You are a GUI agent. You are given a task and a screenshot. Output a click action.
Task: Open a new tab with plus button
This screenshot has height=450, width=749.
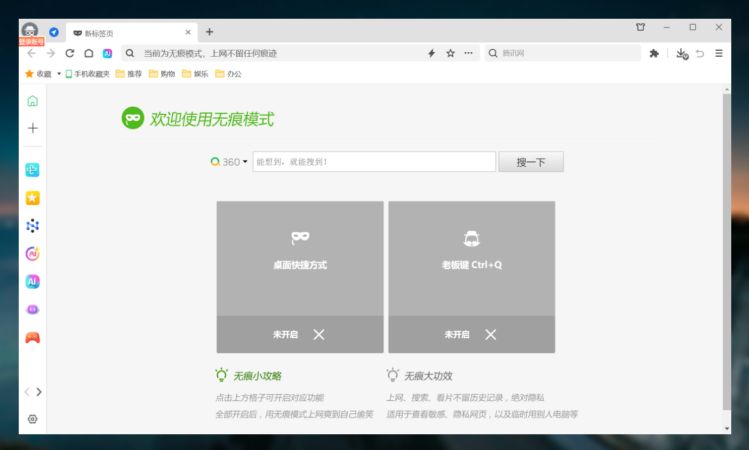[209, 32]
